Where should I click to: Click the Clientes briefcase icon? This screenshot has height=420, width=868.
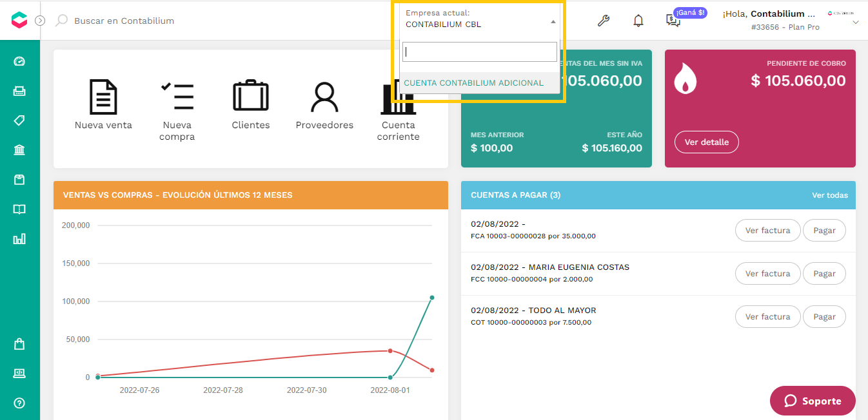[x=251, y=96]
